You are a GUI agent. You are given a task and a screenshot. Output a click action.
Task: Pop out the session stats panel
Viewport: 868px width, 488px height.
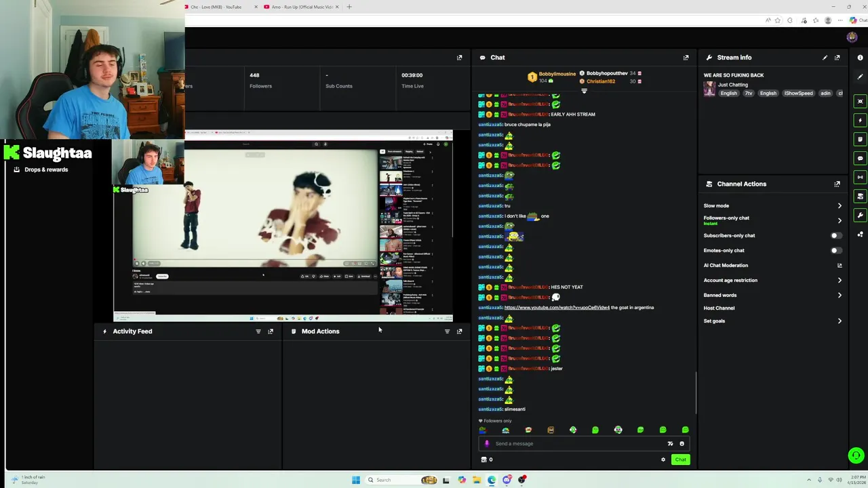[459, 58]
